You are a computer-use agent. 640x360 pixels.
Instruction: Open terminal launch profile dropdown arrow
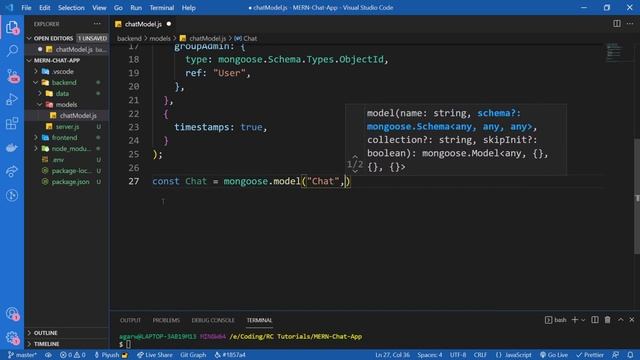(x=583, y=320)
